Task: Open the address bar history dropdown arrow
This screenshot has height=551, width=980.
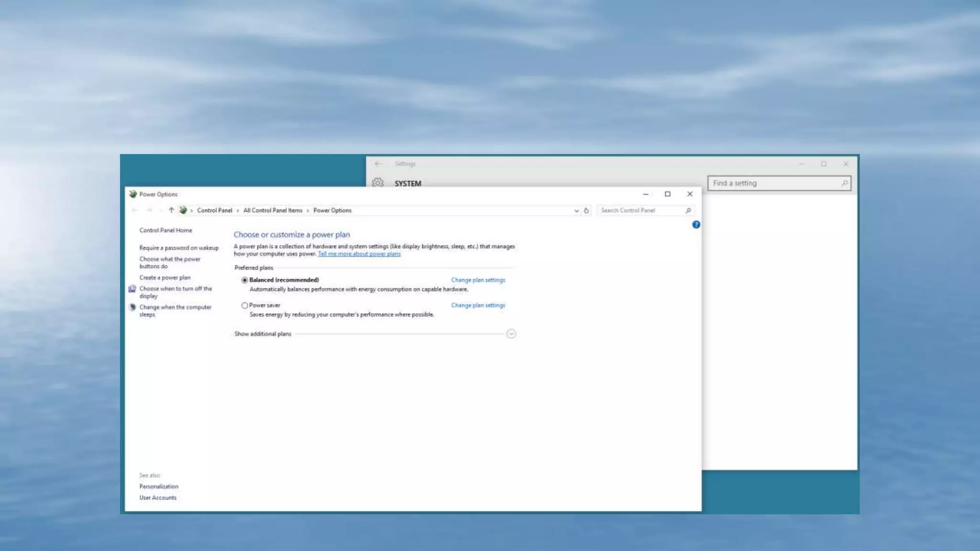Action: (x=576, y=210)
